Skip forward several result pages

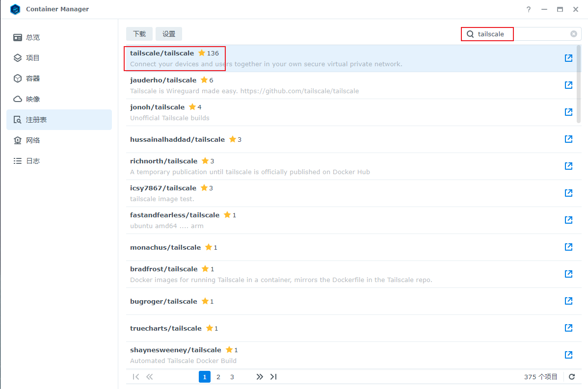click(260, 377)
